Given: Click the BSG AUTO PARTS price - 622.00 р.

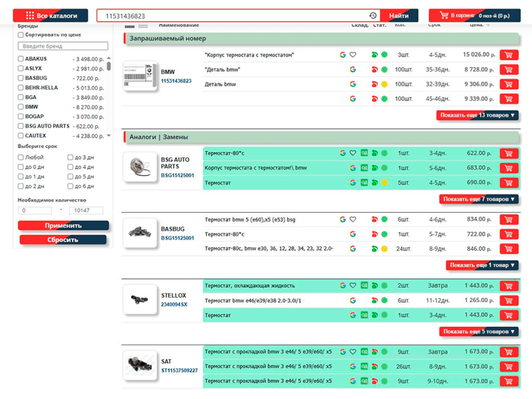Looking at the screenshot, I should [x=86, y=126].
